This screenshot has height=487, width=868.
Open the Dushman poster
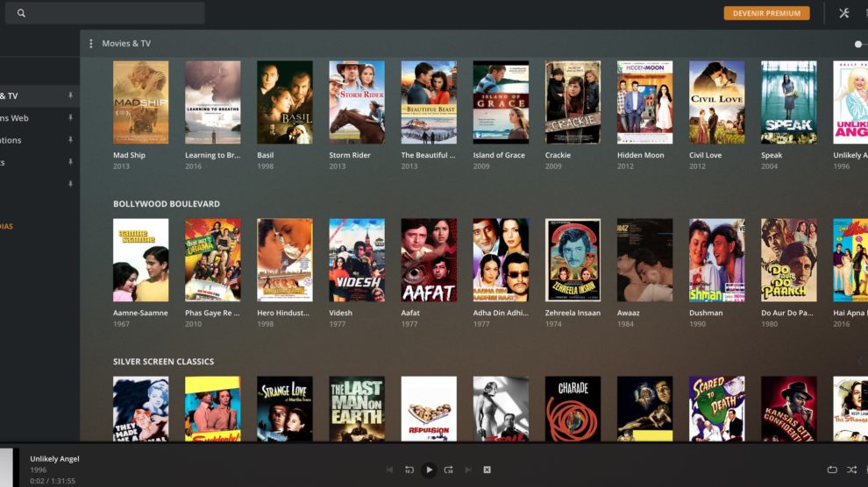pyautogui.click(x=716, y=260)
